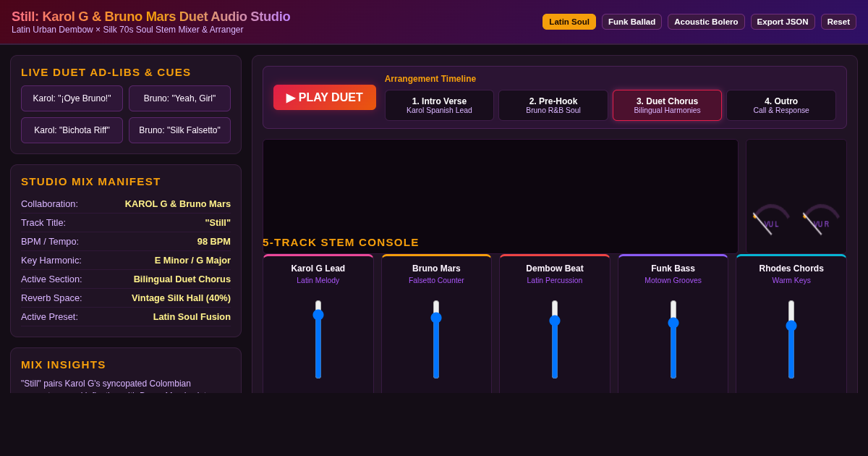The width and height of the screenshot is (868, 456).
Task: Switch to the Funk Ballad preset
Action: coord(631,22)
